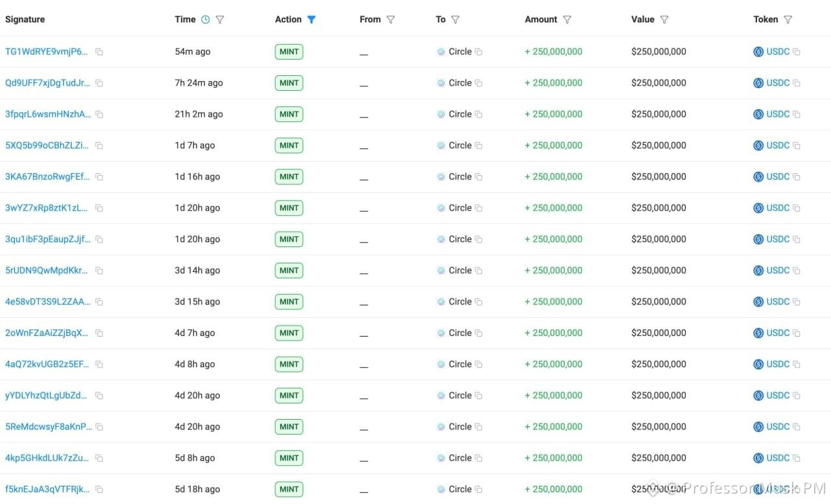Open Circle account in 4d 8h ago row
This screenshot has width=831, height=504.
460,364
